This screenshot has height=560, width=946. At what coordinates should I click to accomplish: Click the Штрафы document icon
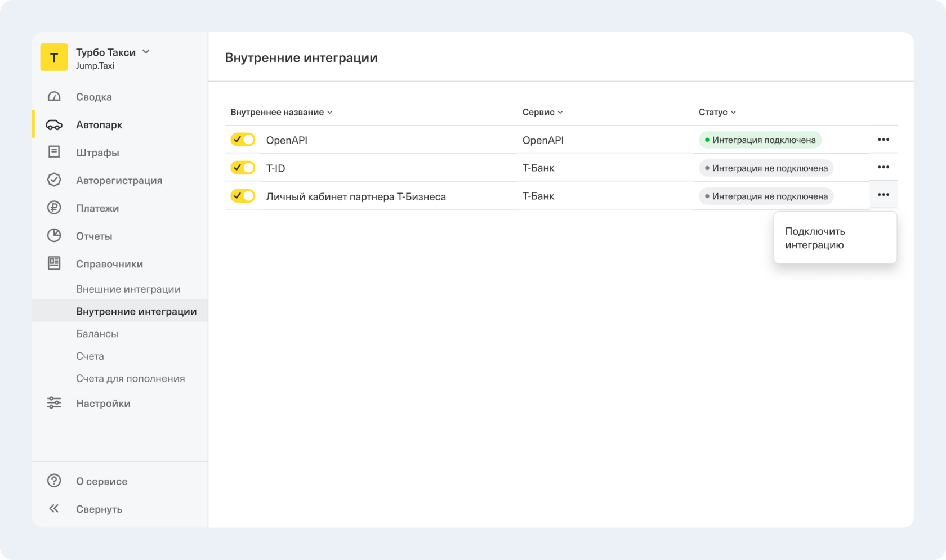pos(54,153)
